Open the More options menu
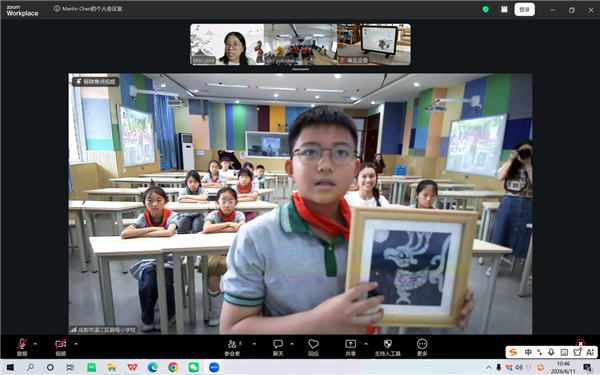 pyautogui.click(x=422, y=347)
